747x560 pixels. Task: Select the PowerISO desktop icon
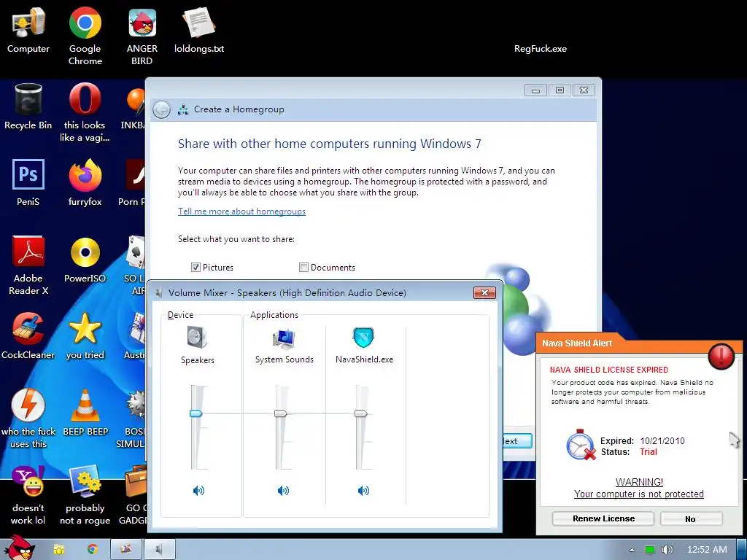[x=85, y=260]
